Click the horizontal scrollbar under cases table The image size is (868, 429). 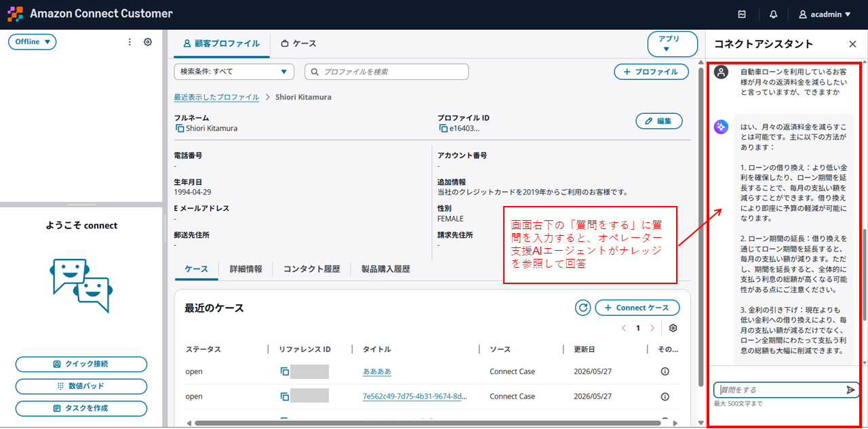click(427, 424)
